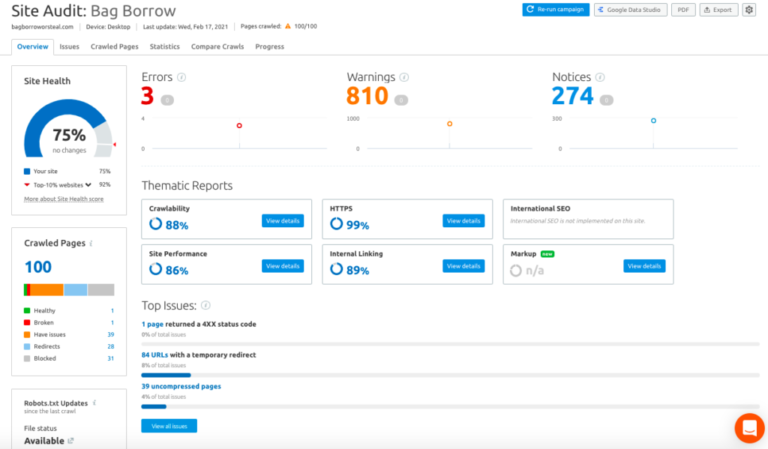Screen dimensions: 768x449
Task: Click the Redirects count 28
Action: pos(111,346)
